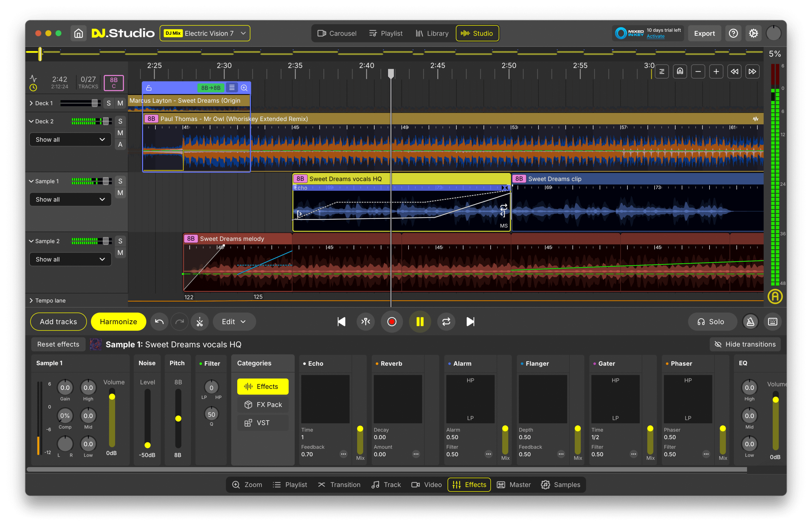Screen dimensions: 812x526
Task: Click the Activate trial link
Action: [x=655, y=36]
